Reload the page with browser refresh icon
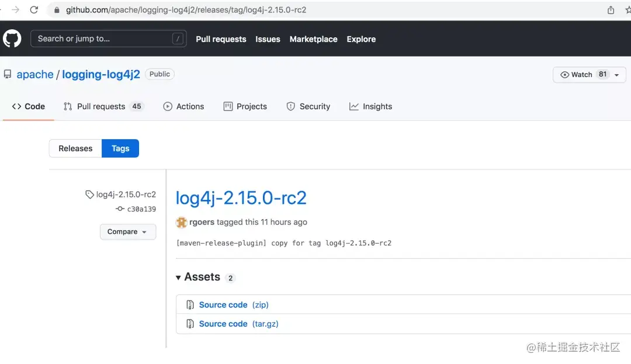 click(34, 10)
